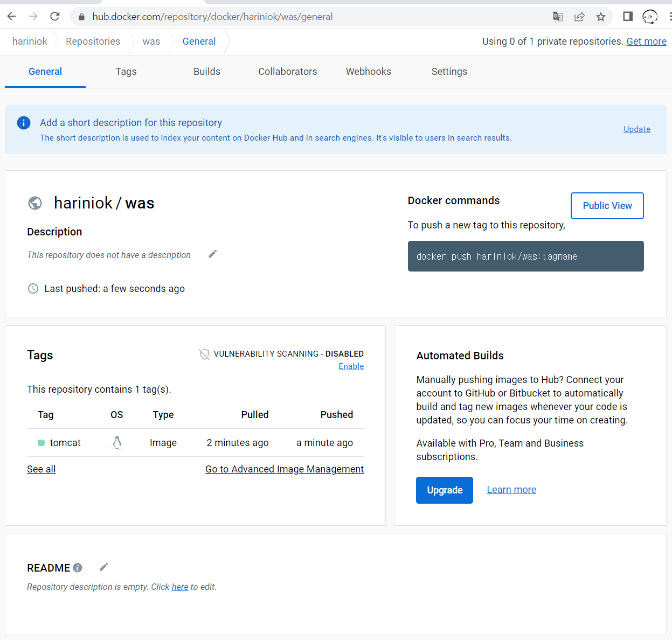This screenshot has width=672, height=640.
Task: Click the blue info icon in the banner
Action: [24, 123]
